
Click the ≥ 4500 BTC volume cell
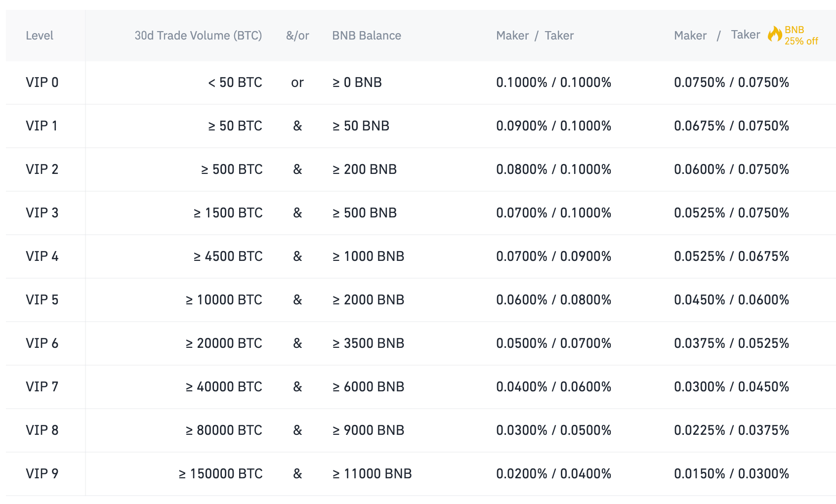coord(228,256)
